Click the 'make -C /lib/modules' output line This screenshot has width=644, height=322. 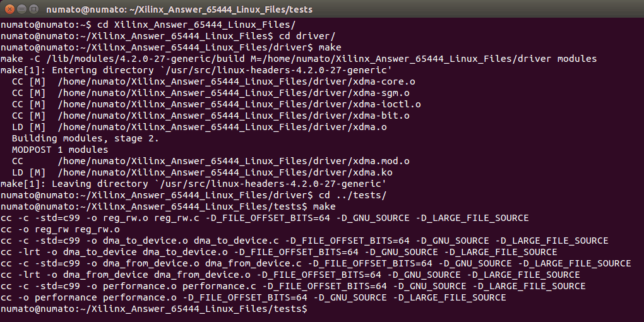[298, 59]
